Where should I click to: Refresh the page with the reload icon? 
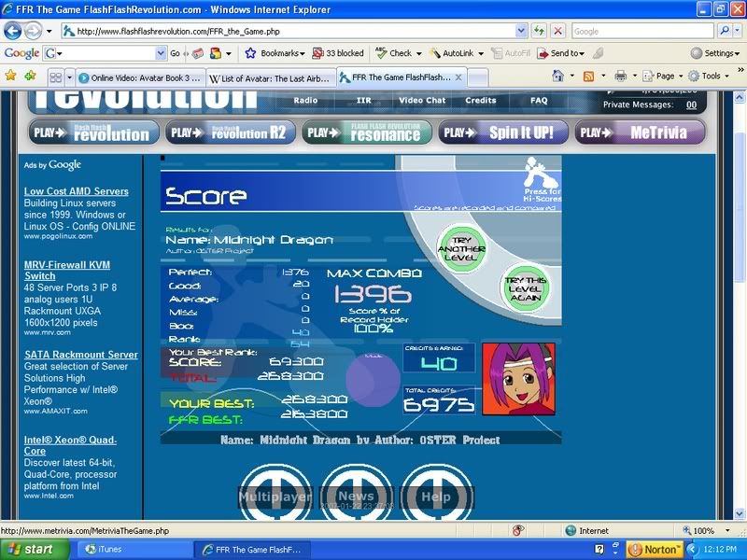tap(539, 31)
